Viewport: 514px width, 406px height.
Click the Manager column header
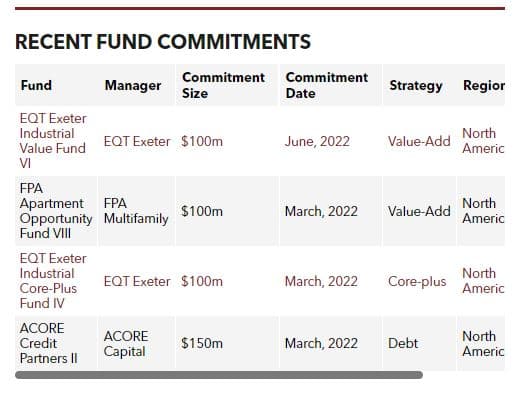[133, 85]
